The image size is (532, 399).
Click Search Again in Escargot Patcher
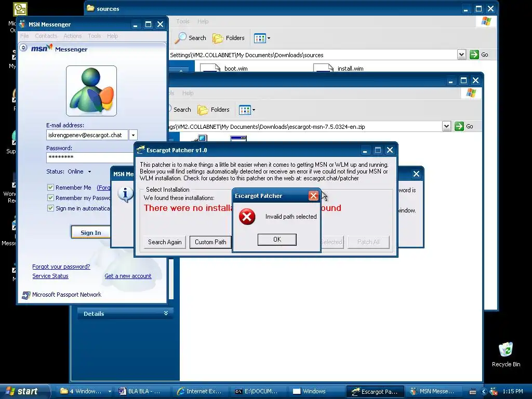[165, 242]
